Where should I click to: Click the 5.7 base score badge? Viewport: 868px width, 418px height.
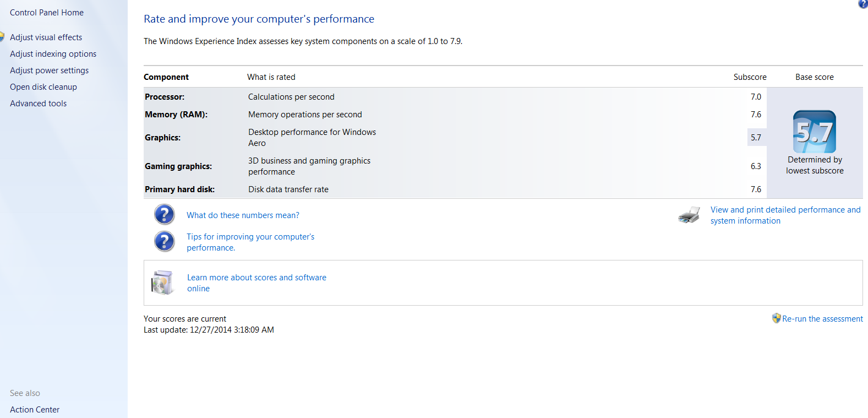[x=814, y=132]
